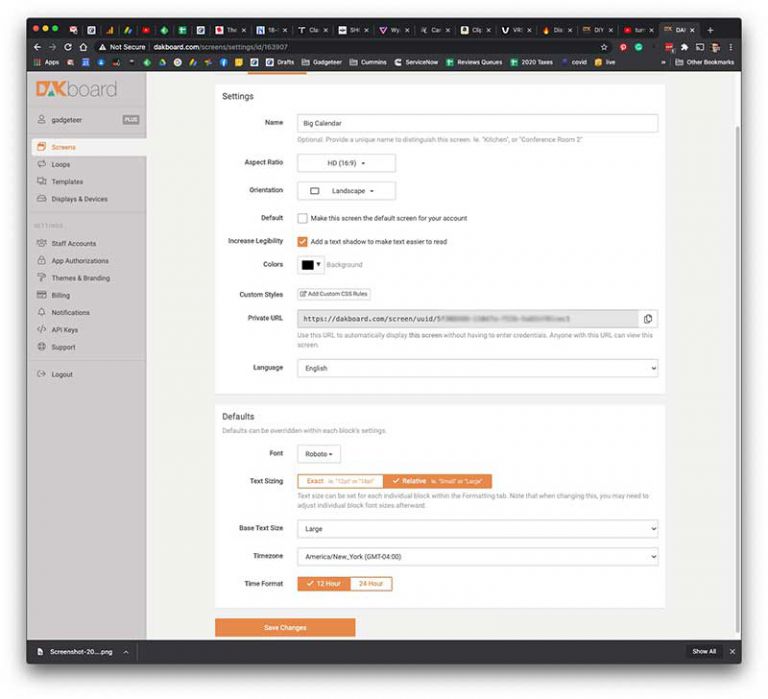Reload the page with the browser refresh icon
Viewport: 768px width, 699px height.
tap(68, 47)
